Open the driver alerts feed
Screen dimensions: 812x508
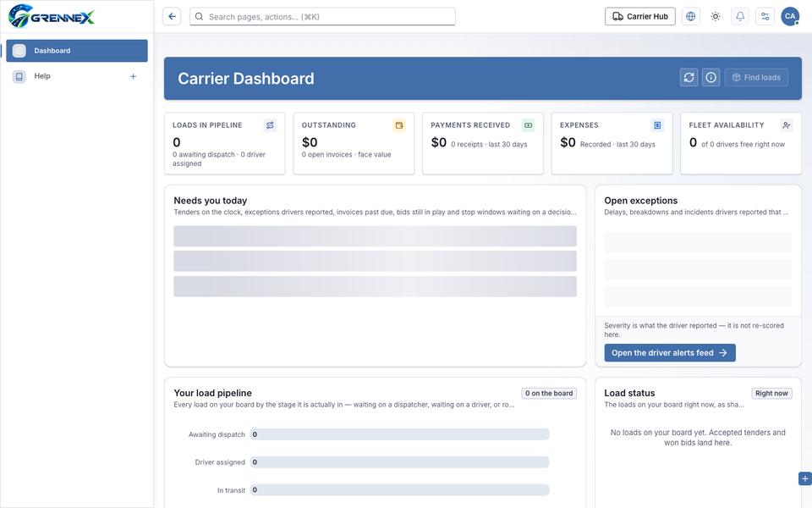click(670, 353)
